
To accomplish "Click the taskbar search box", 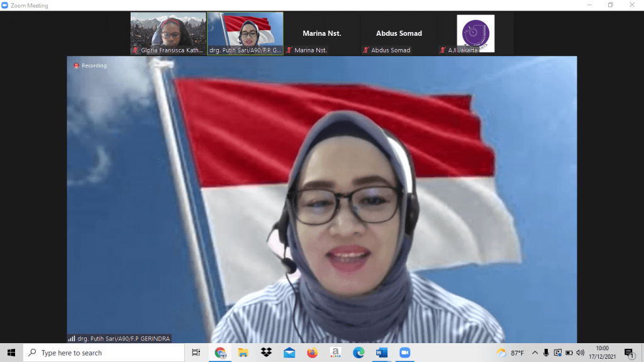I will [x=104, y=353].
